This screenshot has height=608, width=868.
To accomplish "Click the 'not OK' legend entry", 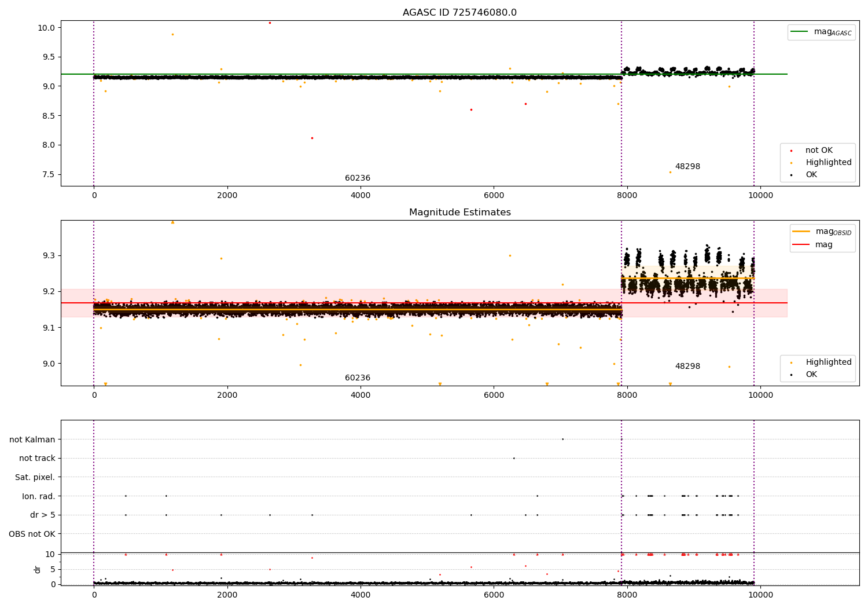I will click(812, 151).
